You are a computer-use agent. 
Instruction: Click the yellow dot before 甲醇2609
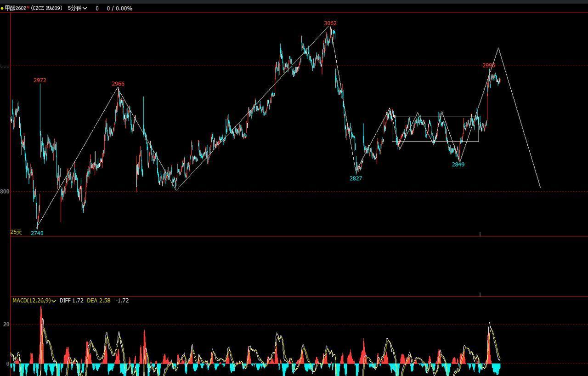2,8
